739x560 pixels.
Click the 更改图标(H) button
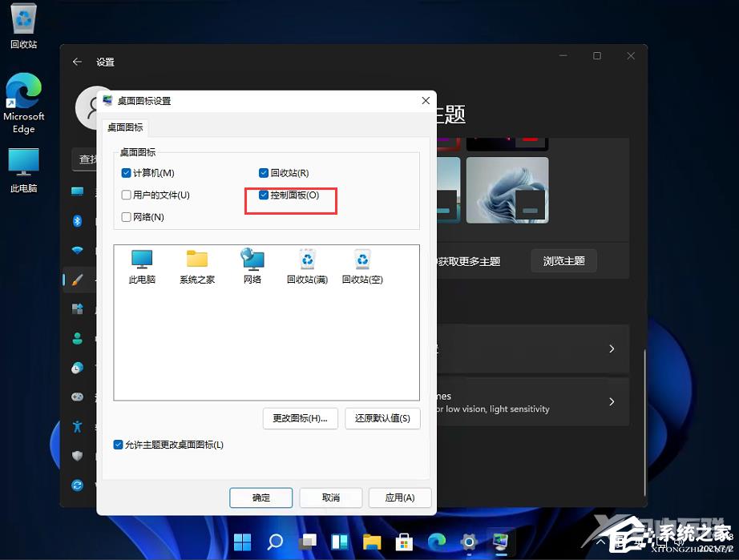click(x=300, y=418)
